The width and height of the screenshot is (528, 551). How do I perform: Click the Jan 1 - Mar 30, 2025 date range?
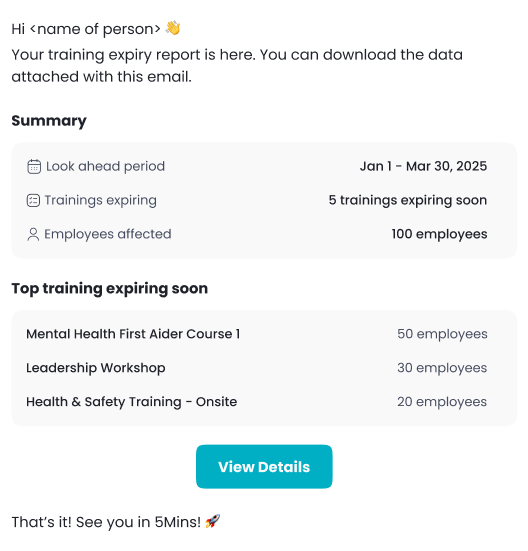point(423,166)
